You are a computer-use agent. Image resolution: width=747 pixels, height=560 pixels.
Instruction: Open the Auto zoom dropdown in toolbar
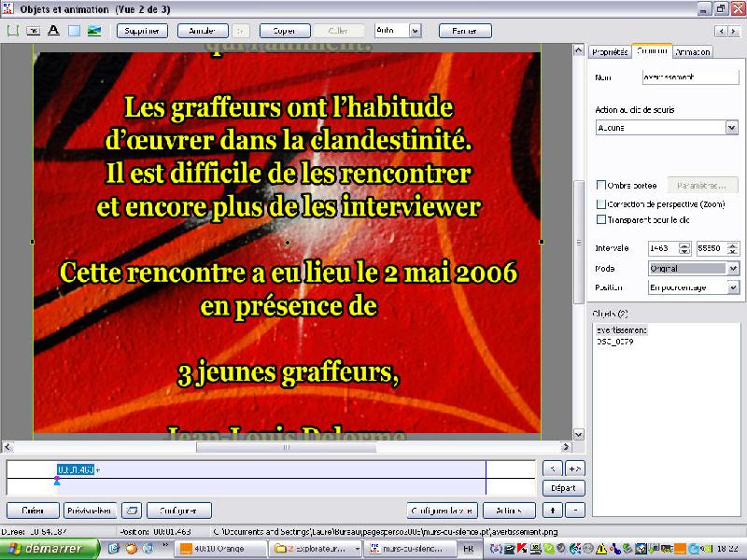(x=416, y=31)
